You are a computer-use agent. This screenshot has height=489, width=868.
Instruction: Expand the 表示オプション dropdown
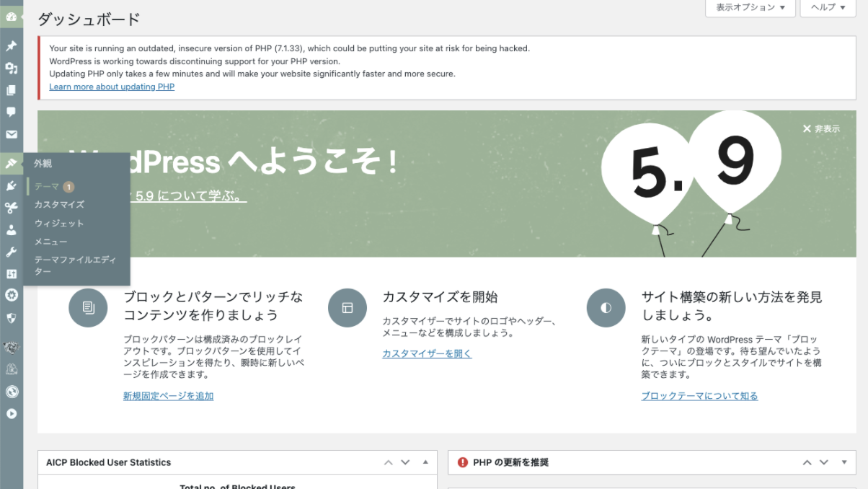tap(750, 7)
